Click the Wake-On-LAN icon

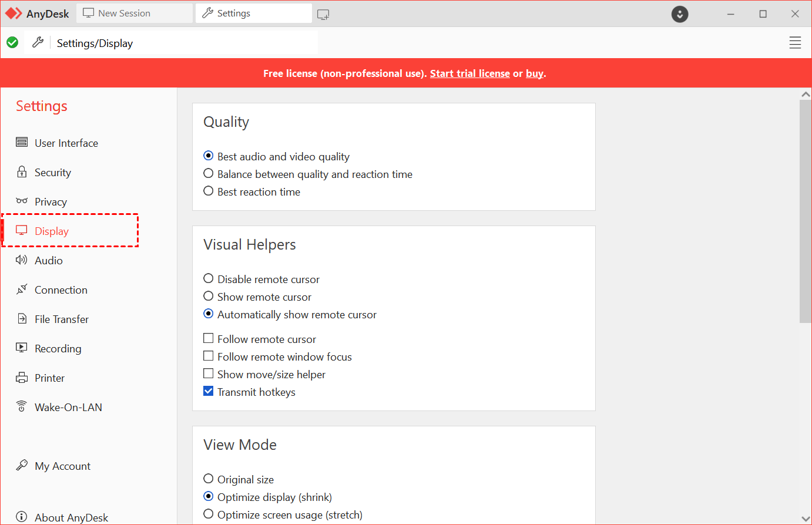[22, 406]
